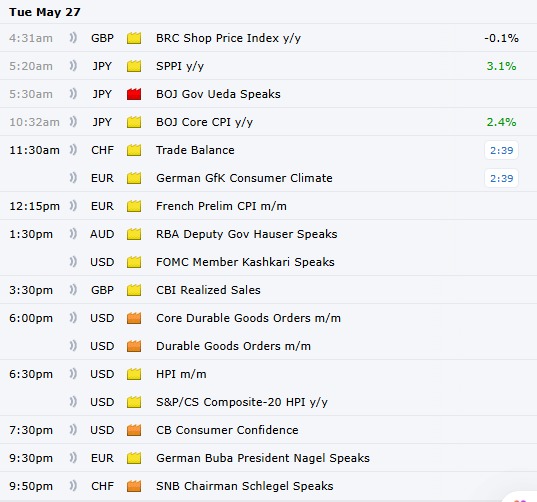Screen dimensions: 537x502
Task: Click the 2:39 countdown for Trade Balance
Action: (501, 150)
